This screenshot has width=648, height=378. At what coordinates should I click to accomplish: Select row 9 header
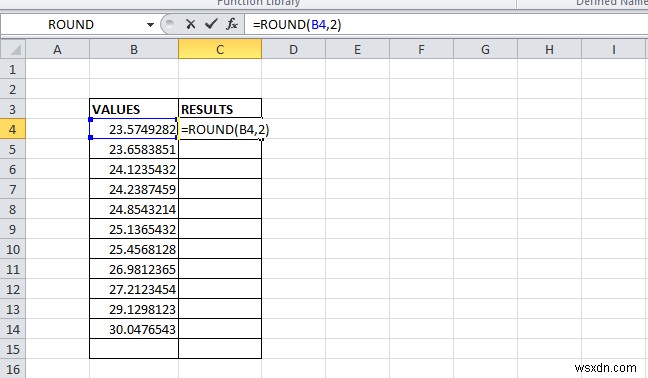[13, 229]
